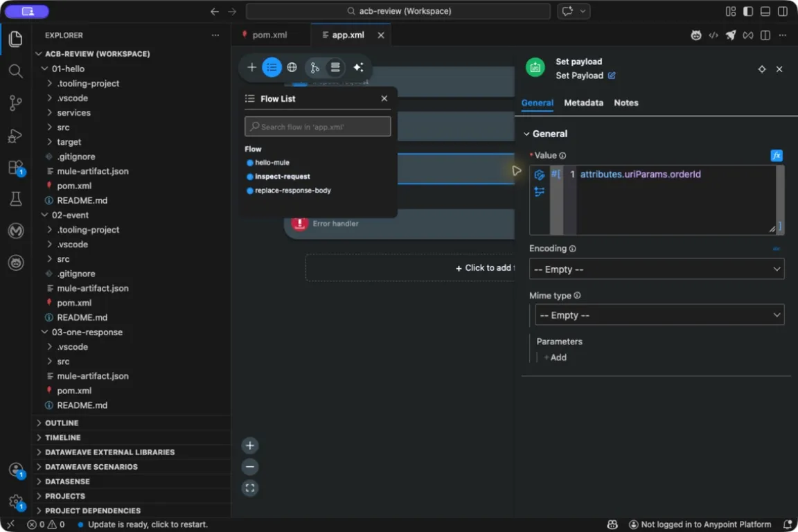The height and width of the screenshot is (532, 798).
Task: Select the General tab
Action: (537, 103)
